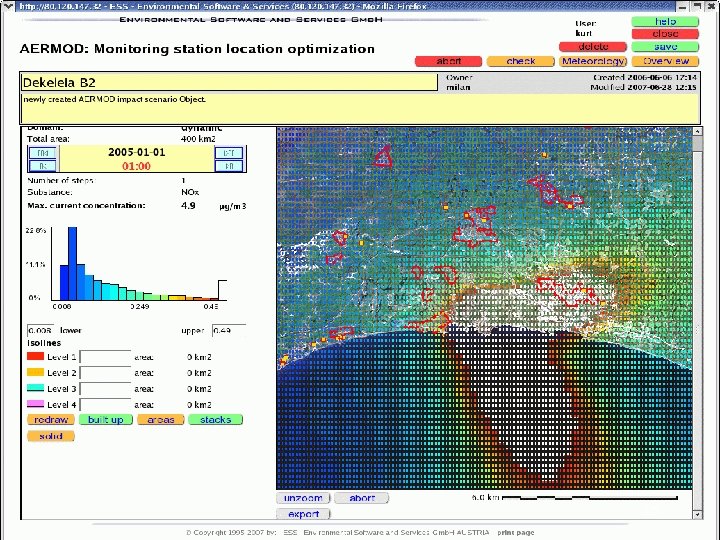This screenshot has height=540, width=720.
Task: Click the tallest bar in the histogram
Action: point(73,264)
